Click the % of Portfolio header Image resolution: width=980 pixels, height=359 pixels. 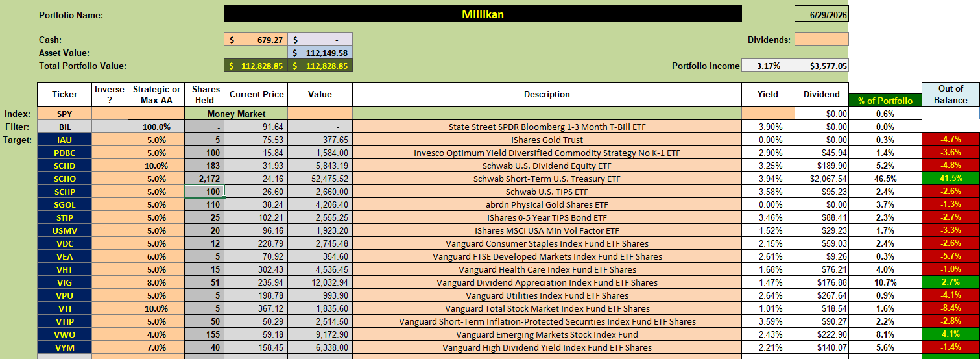click(x=885, y=101)
